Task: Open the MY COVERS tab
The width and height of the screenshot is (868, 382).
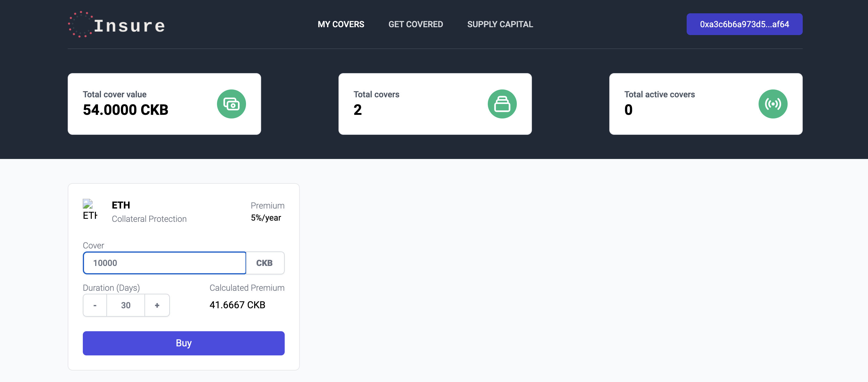Action: pos(341,24)
